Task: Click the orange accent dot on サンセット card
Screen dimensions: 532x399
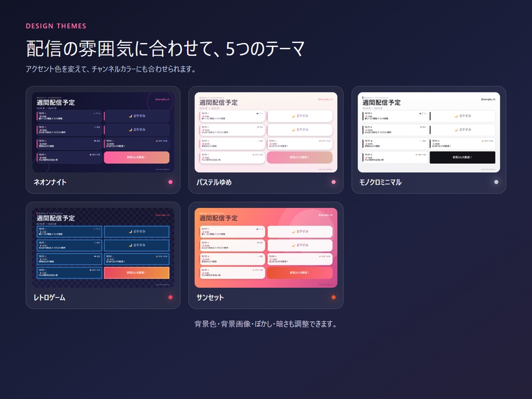Action: pyautogui.click(x=334, y=298)
